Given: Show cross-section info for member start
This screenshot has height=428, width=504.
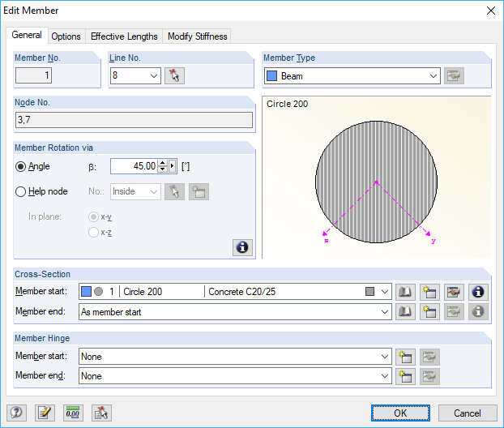Looking at the screenshot, I should pyautogui.click(x=478, y=292).
